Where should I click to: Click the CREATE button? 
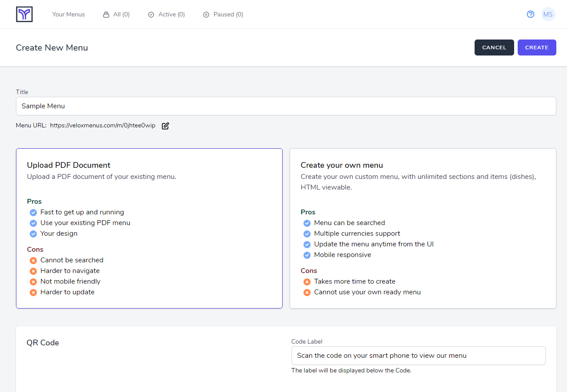[537, 48]
